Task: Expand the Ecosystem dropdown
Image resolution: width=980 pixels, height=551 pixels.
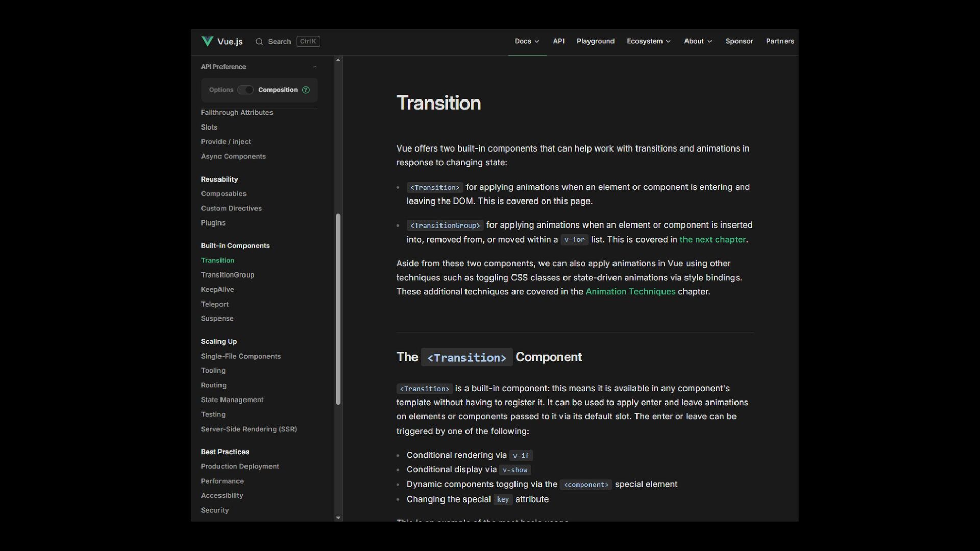Action: pyautogui.click(x=648, y=41)
